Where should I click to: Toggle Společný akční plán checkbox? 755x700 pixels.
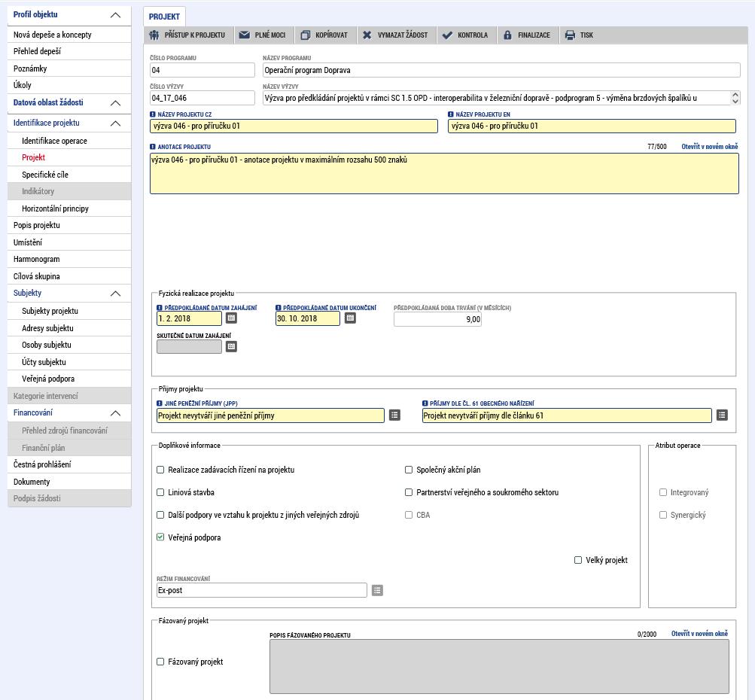[x=409, y=470]
